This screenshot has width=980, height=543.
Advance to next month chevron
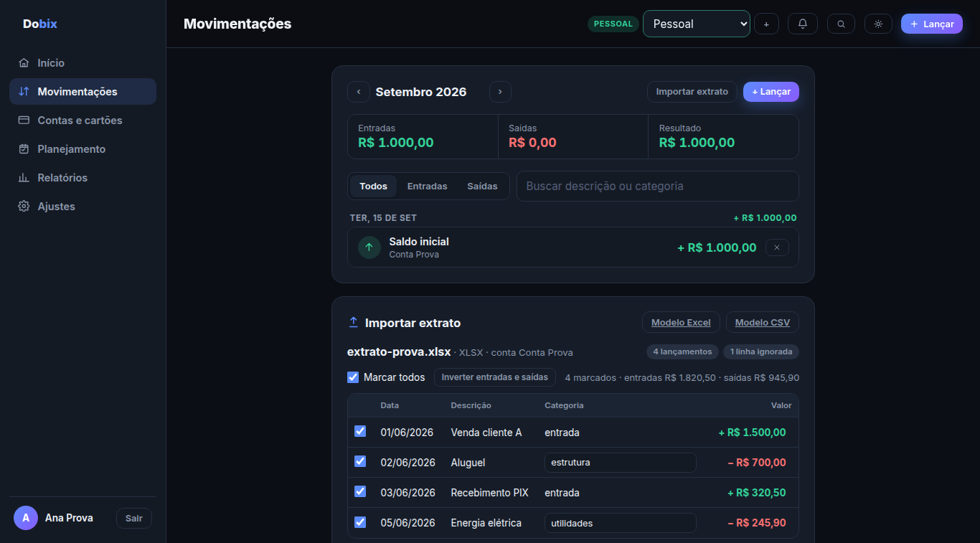click(x=500, y=92)
